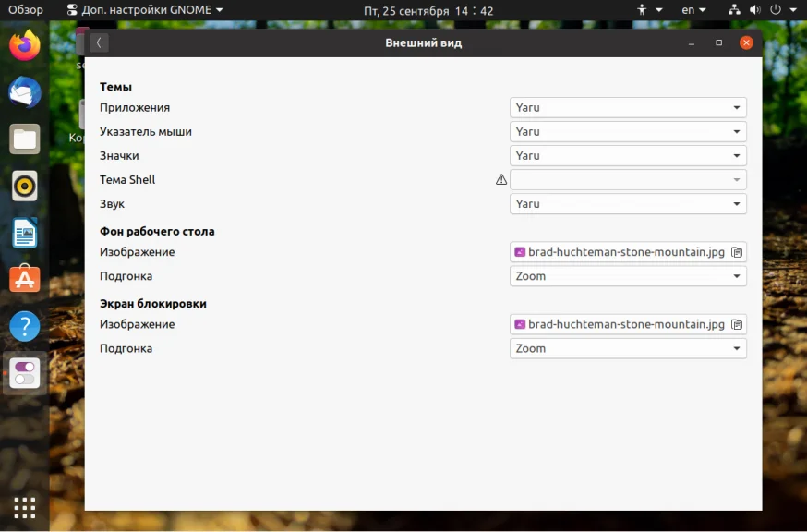This screenshot has height=532, width=807.
Task: Open lock screen adjustment dropdown
Action: point(628,348)
